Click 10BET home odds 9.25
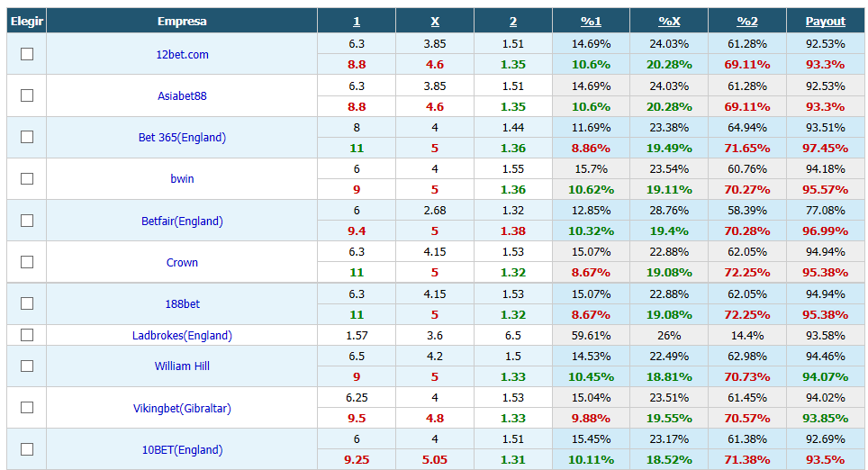Image resolution: width=868 pixels, height=470 pixels. (357, 459)
